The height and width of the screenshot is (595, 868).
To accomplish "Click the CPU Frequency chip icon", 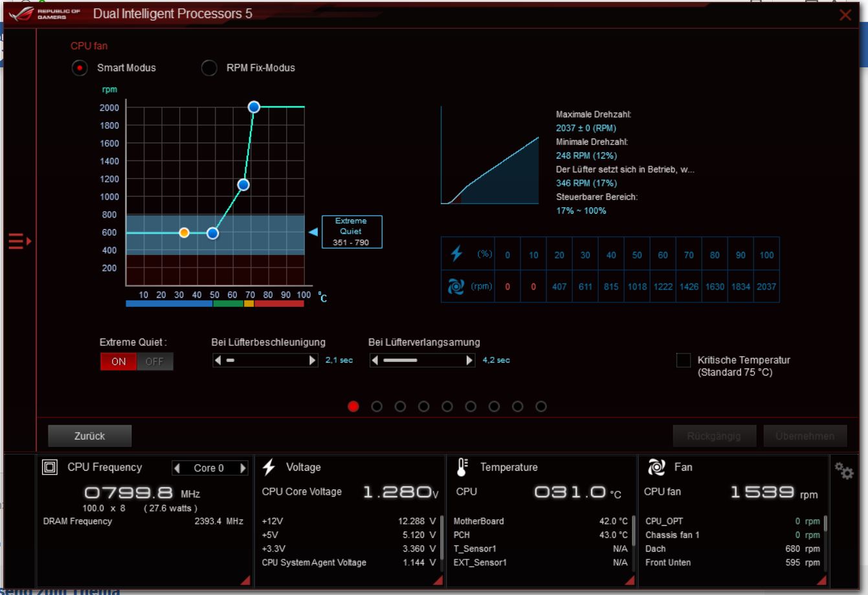I will (50, 467).
